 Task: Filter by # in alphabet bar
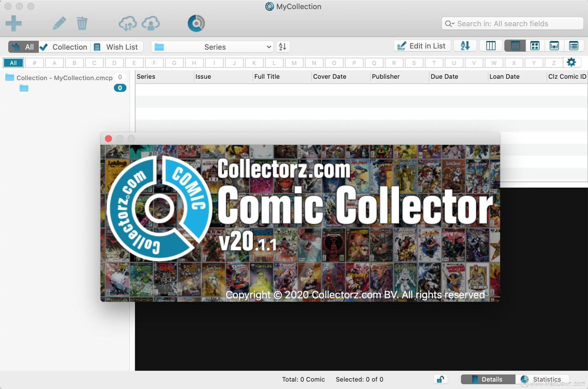34,63
